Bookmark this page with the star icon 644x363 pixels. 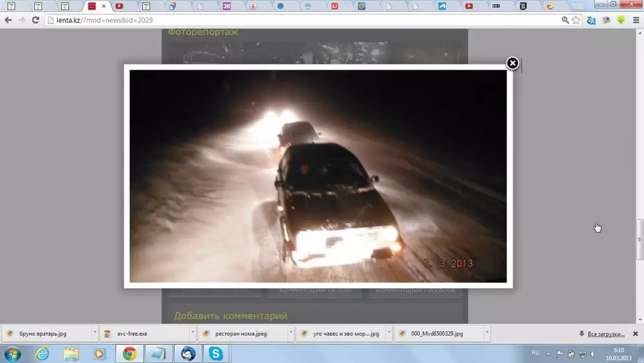click(576, 20)
